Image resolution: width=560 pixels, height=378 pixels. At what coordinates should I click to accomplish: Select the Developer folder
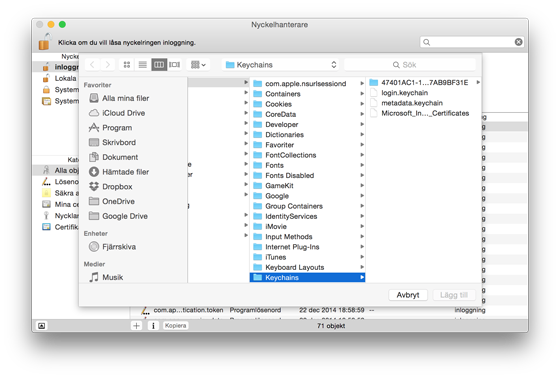(x=308, y=124)
